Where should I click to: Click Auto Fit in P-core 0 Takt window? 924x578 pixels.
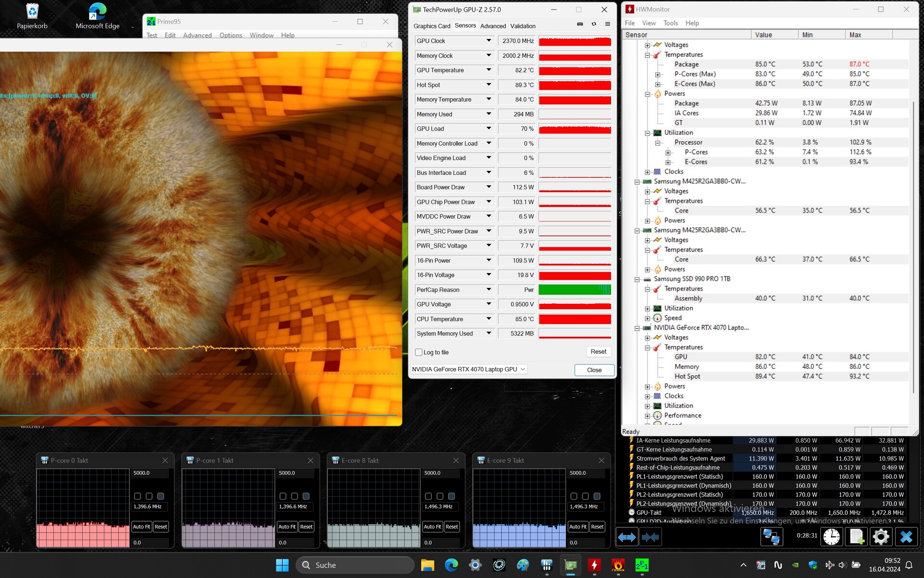141,526
